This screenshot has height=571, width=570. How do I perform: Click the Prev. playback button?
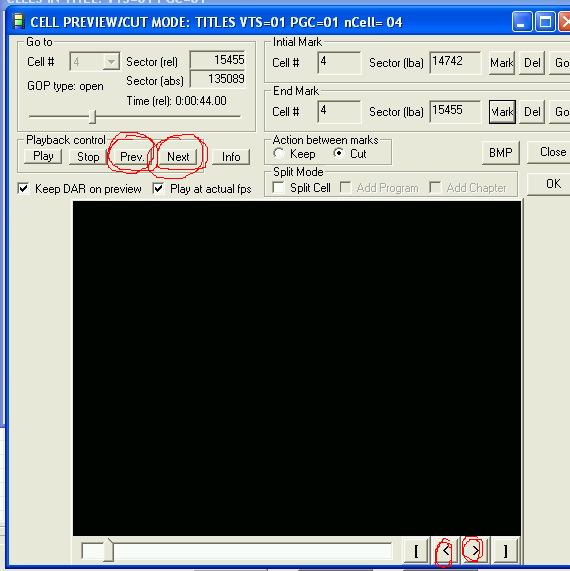[x=131, y=157]
